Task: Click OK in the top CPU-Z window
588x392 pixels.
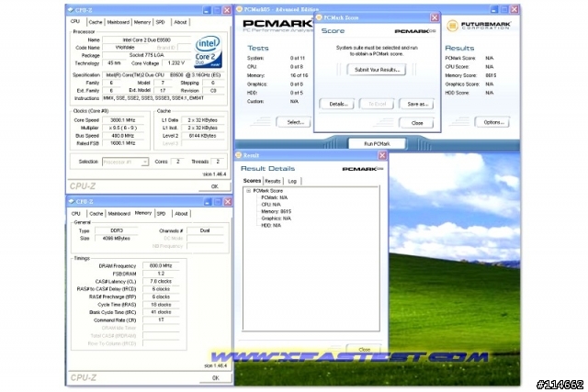Action: pos(214,186)
